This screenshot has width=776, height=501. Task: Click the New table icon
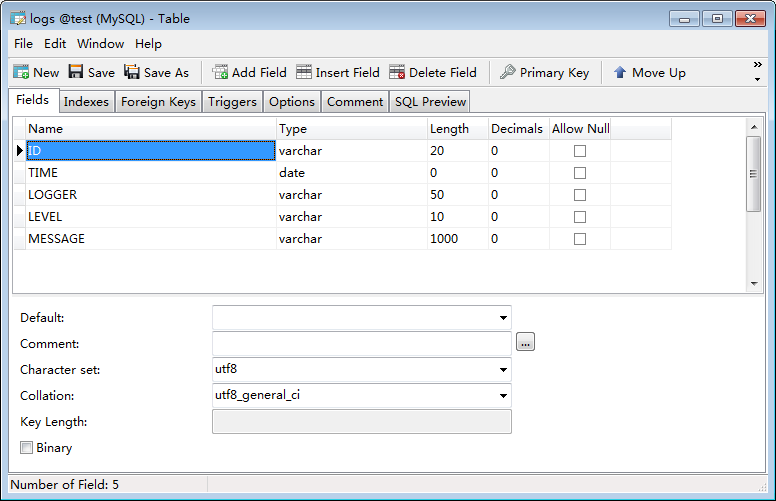[x=21, y=72]
